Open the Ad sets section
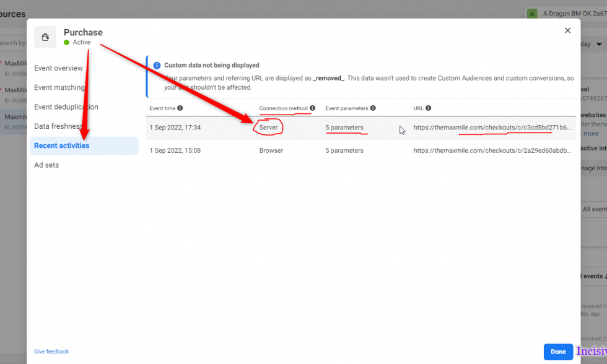The height and width of the screenshot is (364, 607). (x=46, y=165)
